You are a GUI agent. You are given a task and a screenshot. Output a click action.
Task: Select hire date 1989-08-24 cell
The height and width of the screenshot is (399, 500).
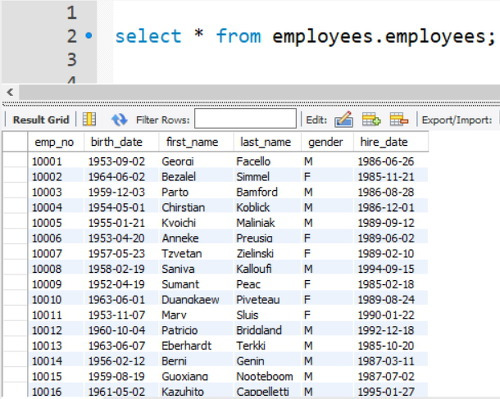click(x=391, y=300)
